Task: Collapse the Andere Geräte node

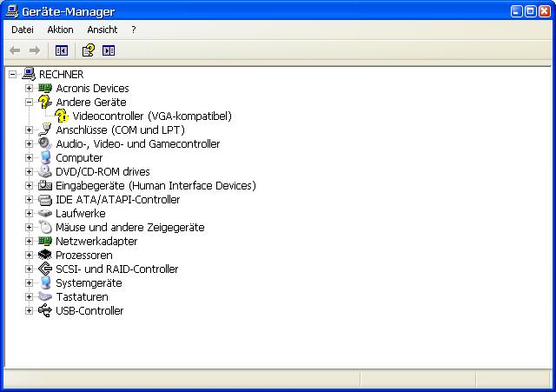Action: (x=29, y=103)
